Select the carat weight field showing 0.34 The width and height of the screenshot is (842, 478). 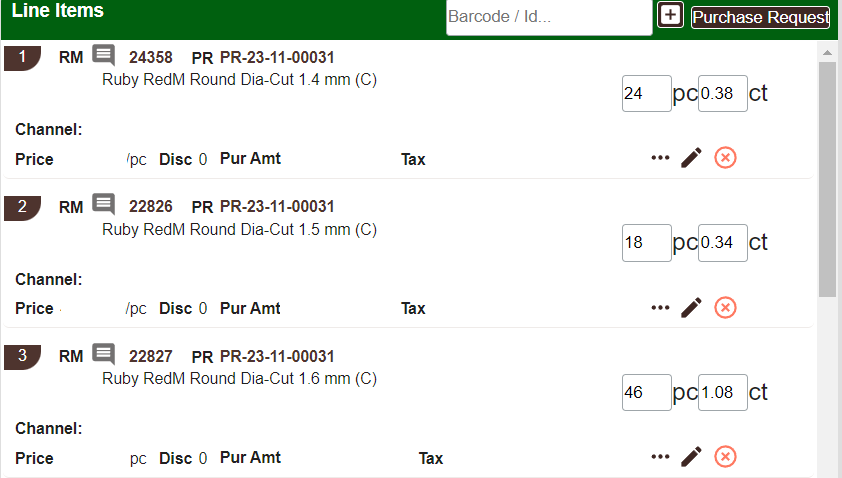coord(722,243)
